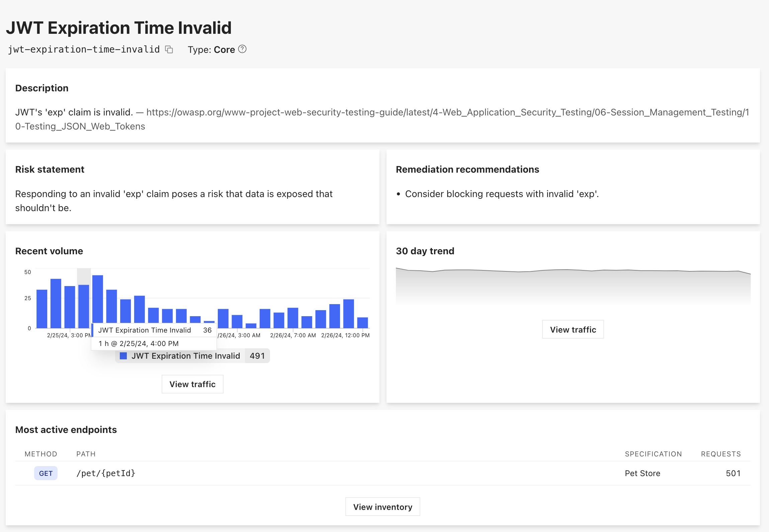Viewport: 769px width, 532px height.
Task: Click the PATH column header
Action: (x=86, y=454)
